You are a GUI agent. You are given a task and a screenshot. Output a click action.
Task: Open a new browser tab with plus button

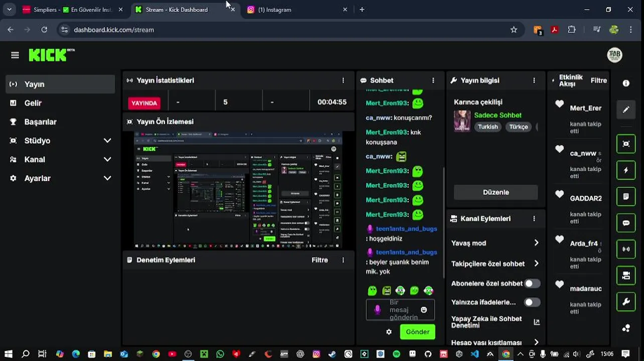(x=362, y=10)
